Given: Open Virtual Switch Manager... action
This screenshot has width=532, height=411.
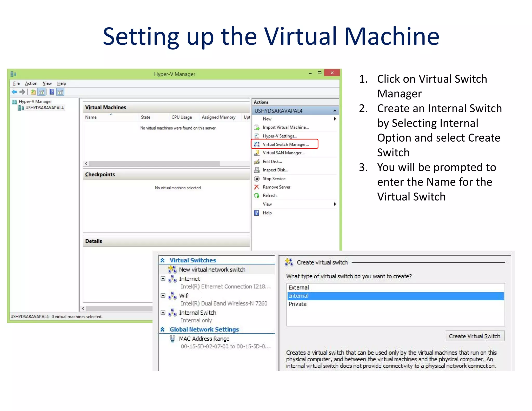Looking at the screenshot, I should point(286,144).
